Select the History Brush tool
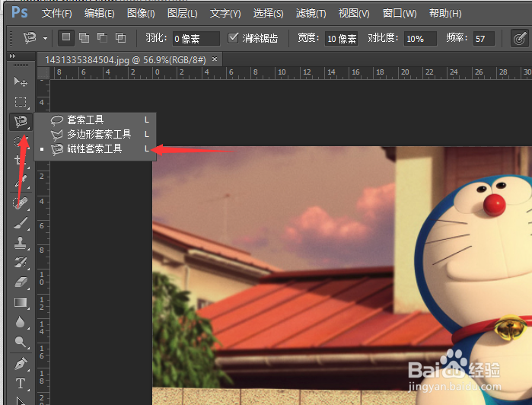 (21, 263)
